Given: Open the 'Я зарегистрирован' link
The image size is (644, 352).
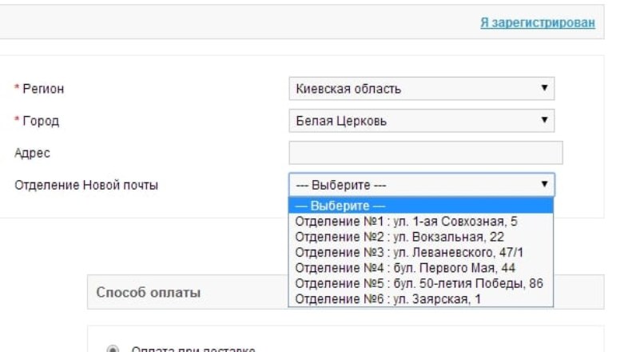Looking at the screenshot, I should pos(538,22).
